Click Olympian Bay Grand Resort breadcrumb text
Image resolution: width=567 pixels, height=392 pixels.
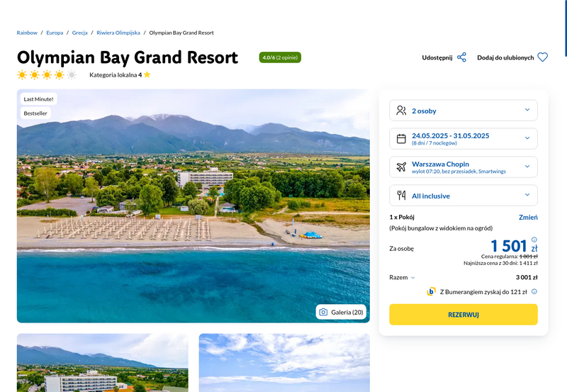coord(181,33)
